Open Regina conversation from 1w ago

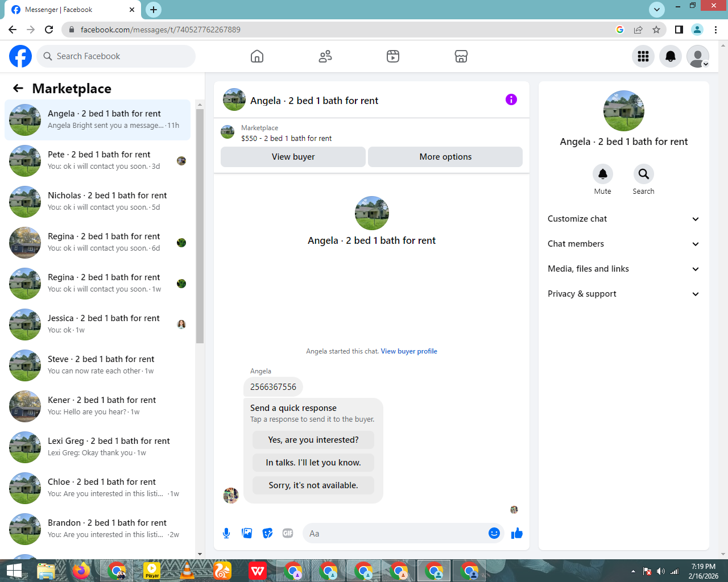(97, 283)
